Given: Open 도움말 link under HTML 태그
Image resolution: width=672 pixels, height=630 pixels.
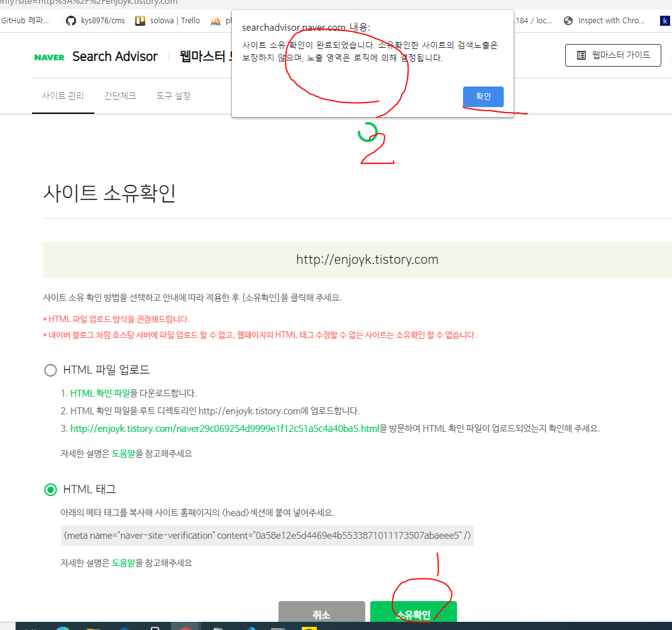Looking at the screenshot, I should click(123, 563).
